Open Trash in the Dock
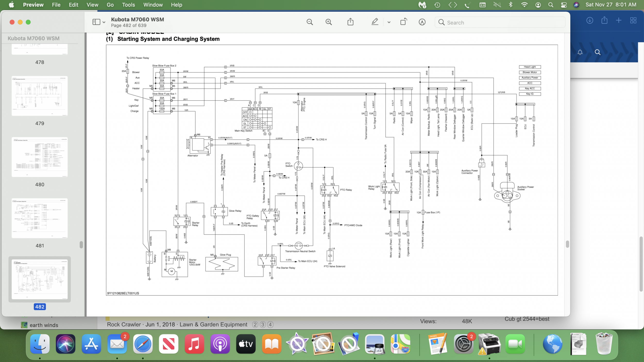644x362 pixels. 604,344
